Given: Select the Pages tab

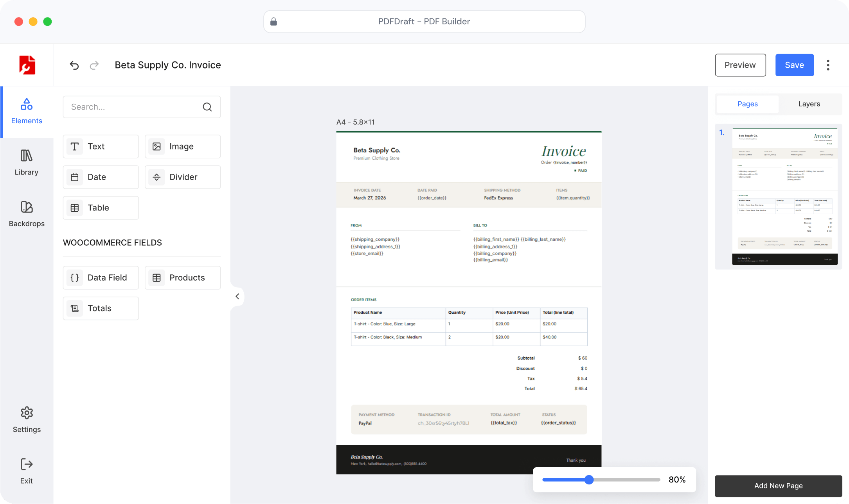Looking at the screenshot, I should tap(747, 104).
